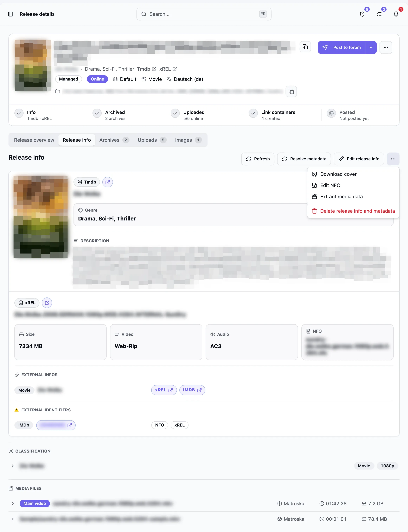Switch to Release info tab
408x532 pixels.
77,140
